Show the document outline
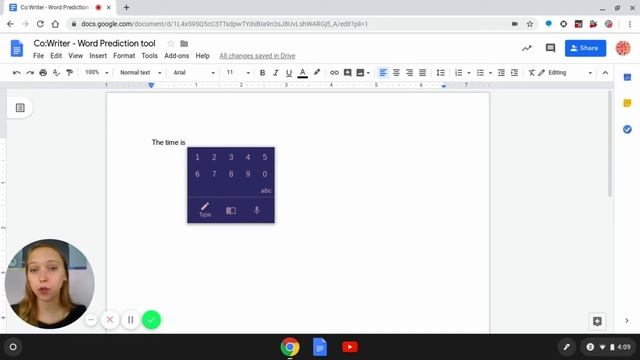640x360 pixels. (x=20, y=108)
